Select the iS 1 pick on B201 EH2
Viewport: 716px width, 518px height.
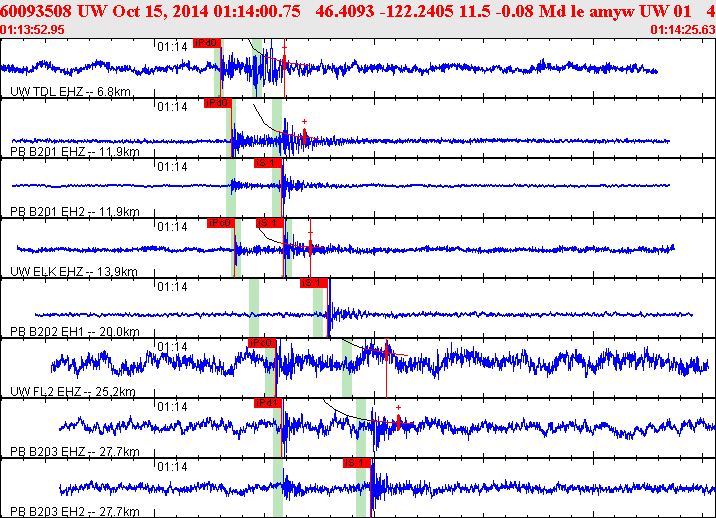coord(267,163)
